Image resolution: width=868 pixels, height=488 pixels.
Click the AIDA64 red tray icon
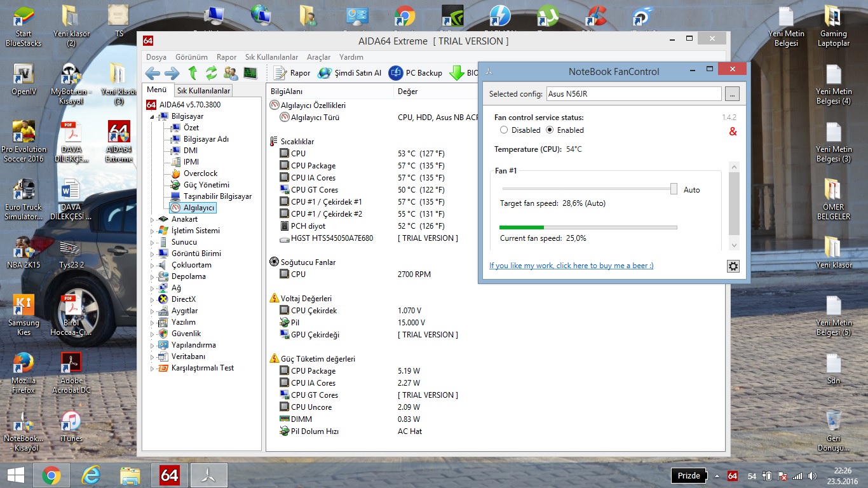[x=732, y=476]
